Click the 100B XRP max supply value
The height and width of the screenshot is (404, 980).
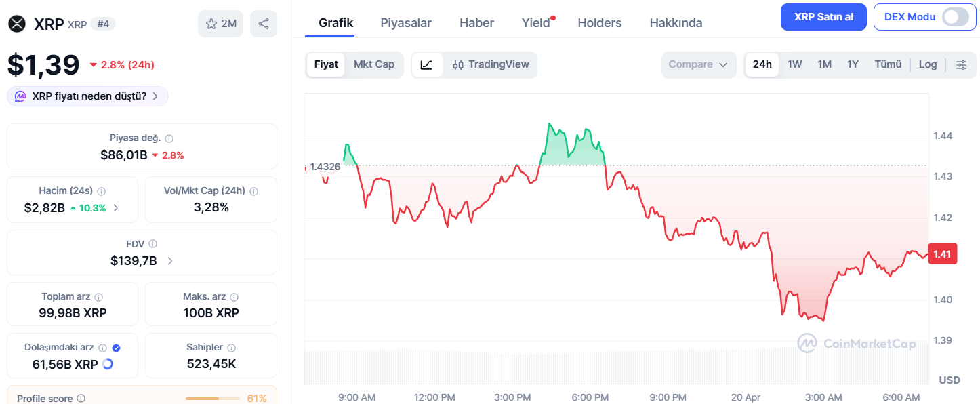pos(211,313)
